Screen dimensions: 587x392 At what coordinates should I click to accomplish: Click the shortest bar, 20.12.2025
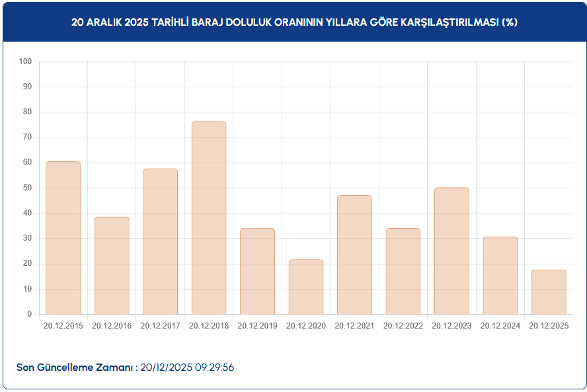click(549, 292)
